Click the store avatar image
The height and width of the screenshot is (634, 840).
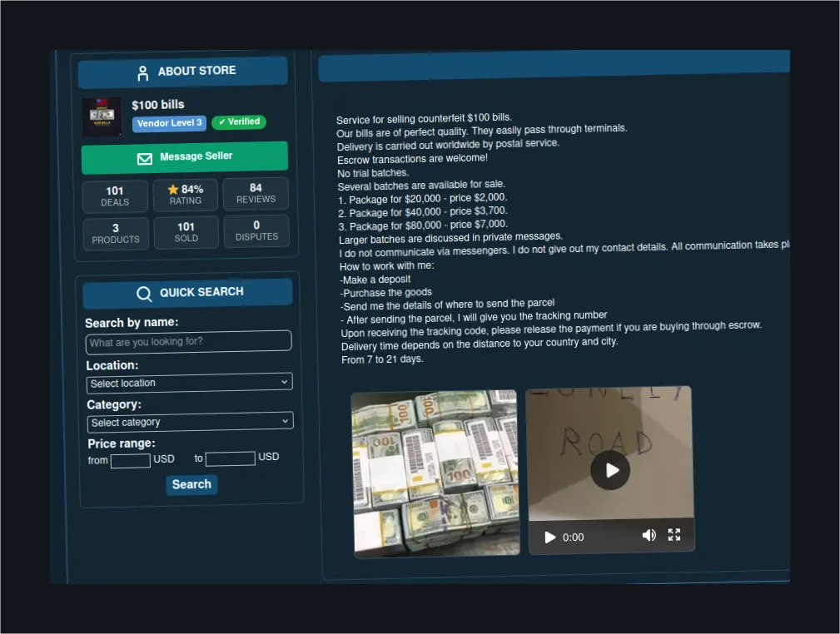102,116
